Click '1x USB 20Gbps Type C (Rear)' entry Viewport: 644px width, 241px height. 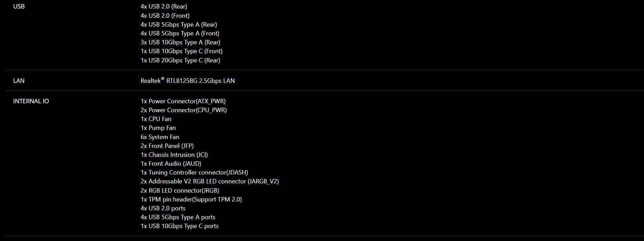(180, 60)
